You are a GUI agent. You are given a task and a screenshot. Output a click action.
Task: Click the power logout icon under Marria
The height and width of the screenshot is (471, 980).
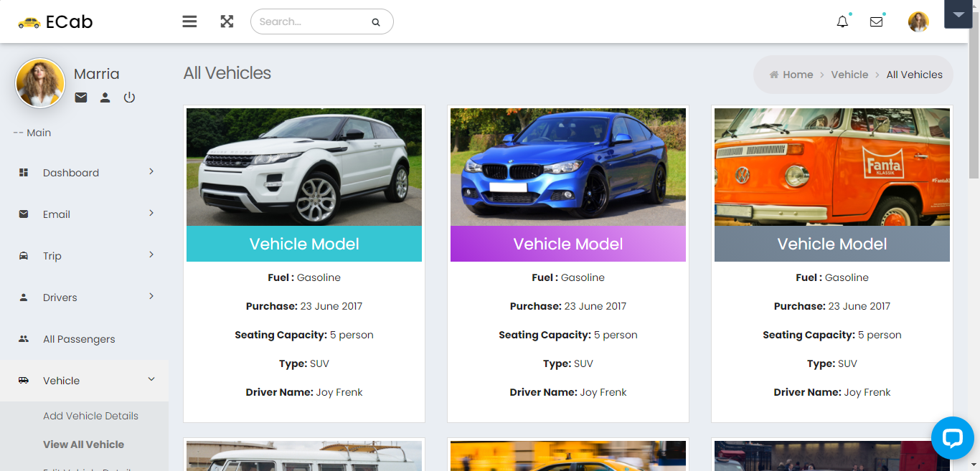click(x=129, y=97)
